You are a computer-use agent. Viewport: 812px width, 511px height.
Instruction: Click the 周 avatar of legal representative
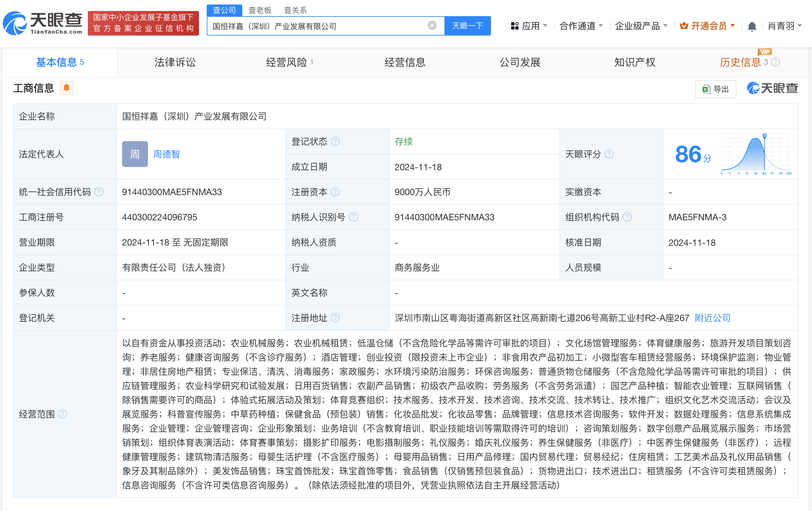(135, 154)
